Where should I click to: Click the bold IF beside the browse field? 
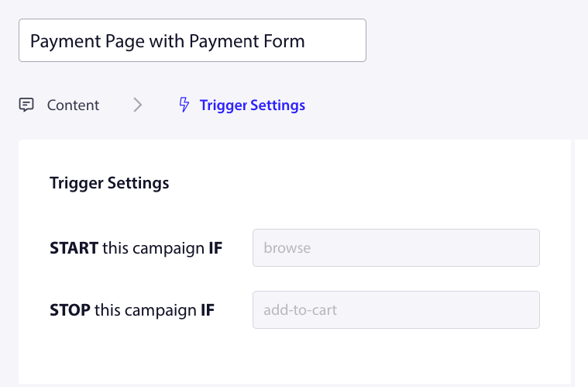215,249
